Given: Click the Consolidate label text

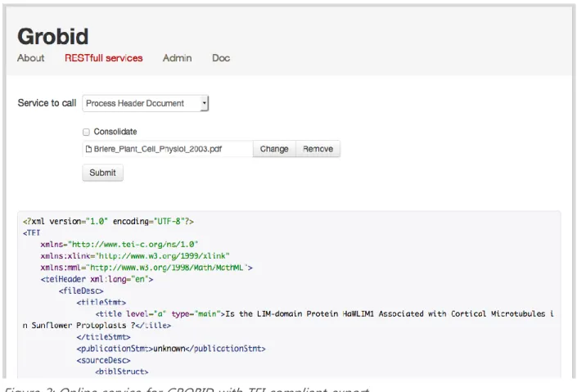Looking at the screenshot, I should 115,132.
